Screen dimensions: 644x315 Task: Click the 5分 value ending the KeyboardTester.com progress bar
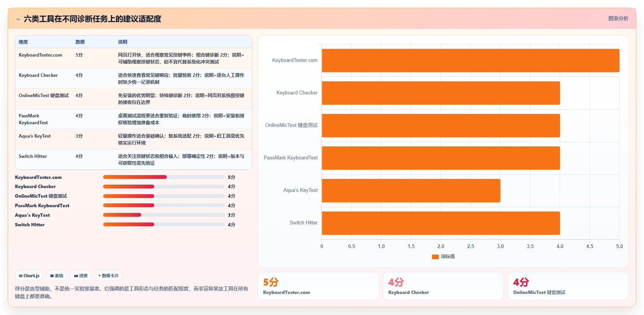[x=231, y=177]
